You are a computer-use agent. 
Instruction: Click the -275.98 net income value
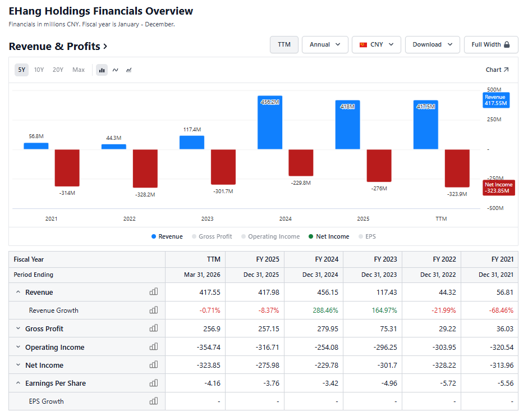pos(268,365)
